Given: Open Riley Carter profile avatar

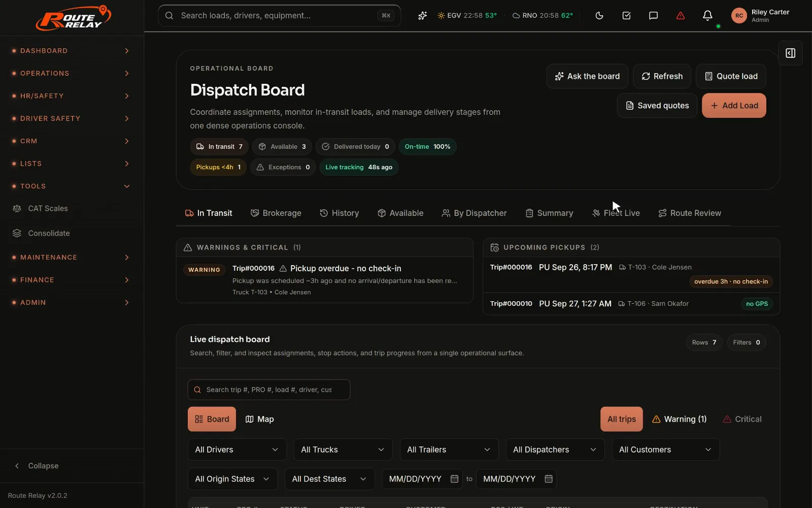Looking at the screenshot, I should [739, 16].
